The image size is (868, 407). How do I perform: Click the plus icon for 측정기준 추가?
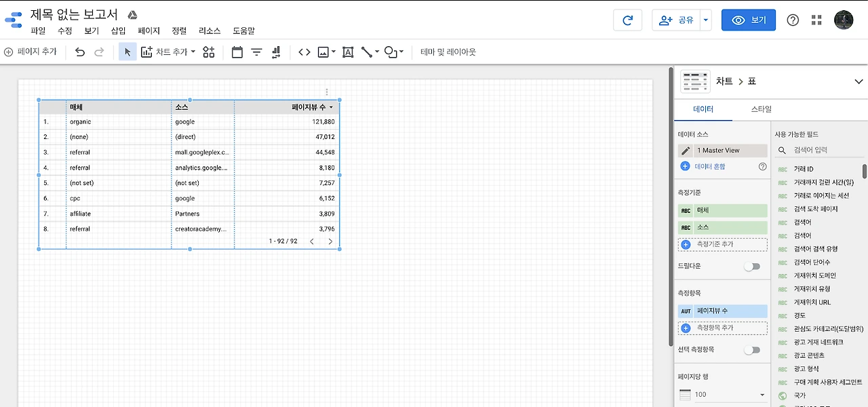click(686, 244)
